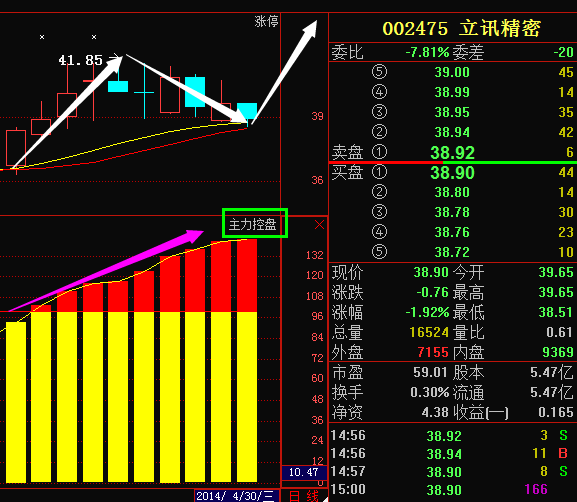This screenshot has height=502, width=577.
Task: Click the 收益(一) value 0.165
Action: (556, 412)
